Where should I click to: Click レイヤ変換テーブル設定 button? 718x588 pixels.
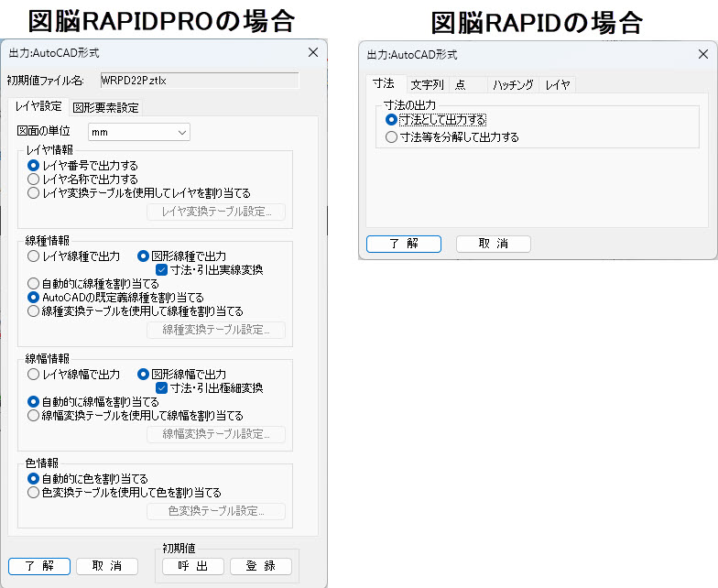point(216,212)
